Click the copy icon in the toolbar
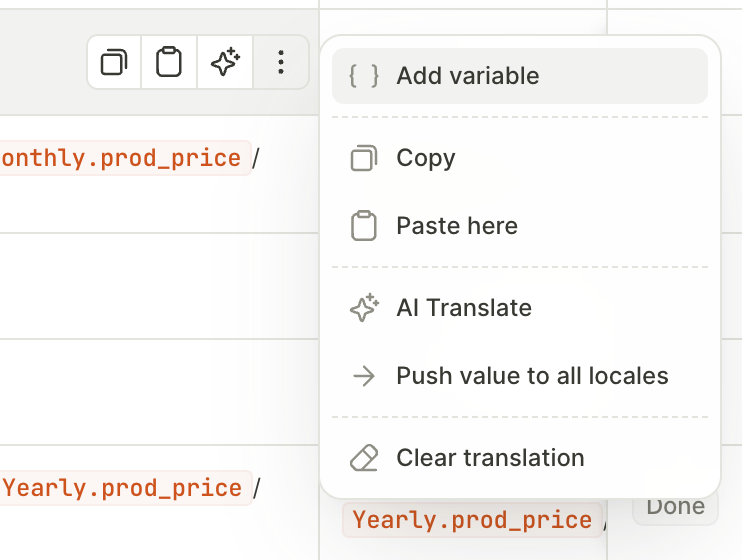 click(x=114, y=62)
